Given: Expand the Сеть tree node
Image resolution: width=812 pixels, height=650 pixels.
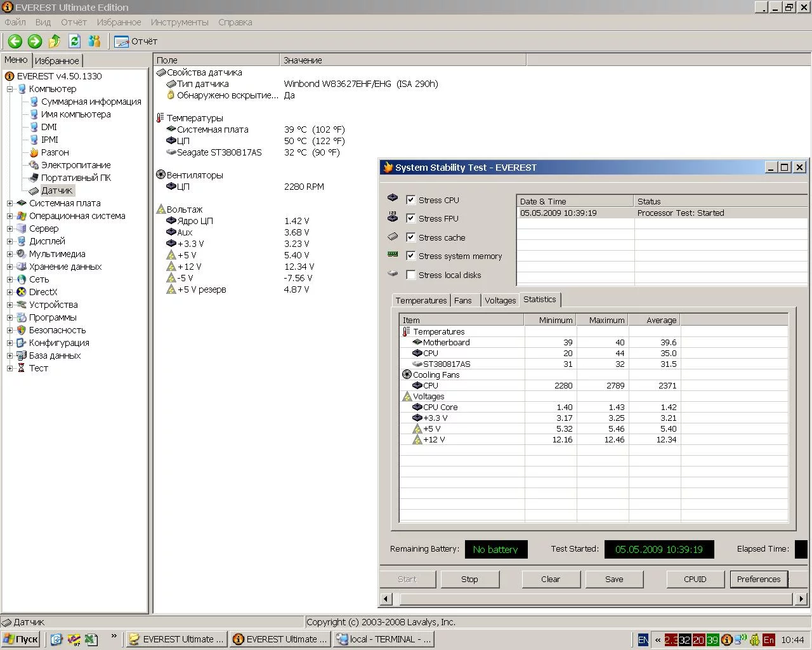Looking at the screenshot, I should [10, 279].
